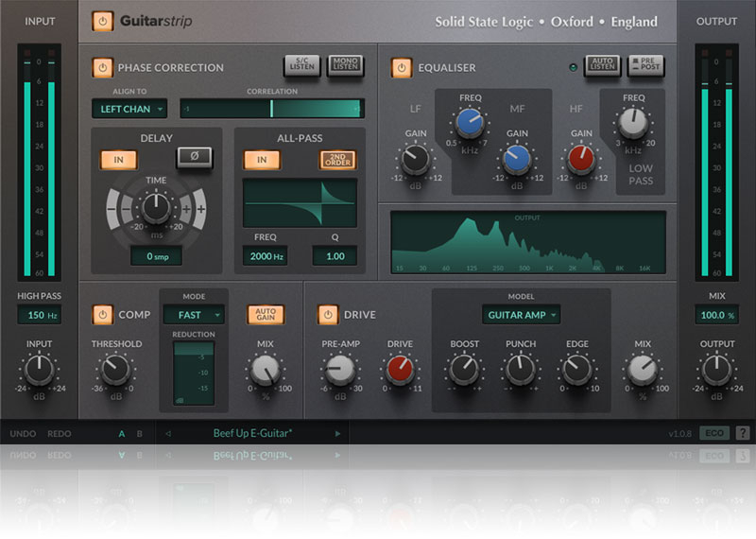Click the Delay Time knob
756x539 pixels.
[156, 207]
